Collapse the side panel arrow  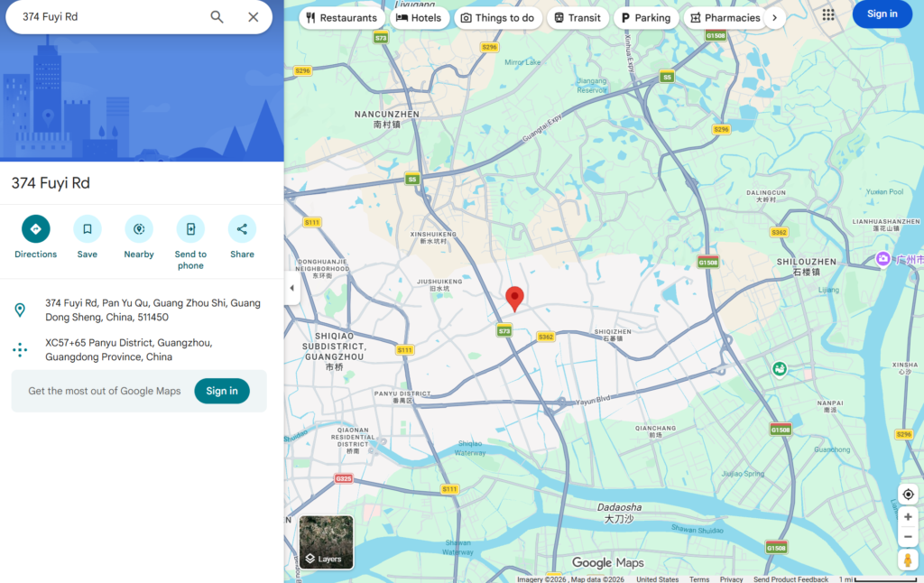click(x=291, y=288)
